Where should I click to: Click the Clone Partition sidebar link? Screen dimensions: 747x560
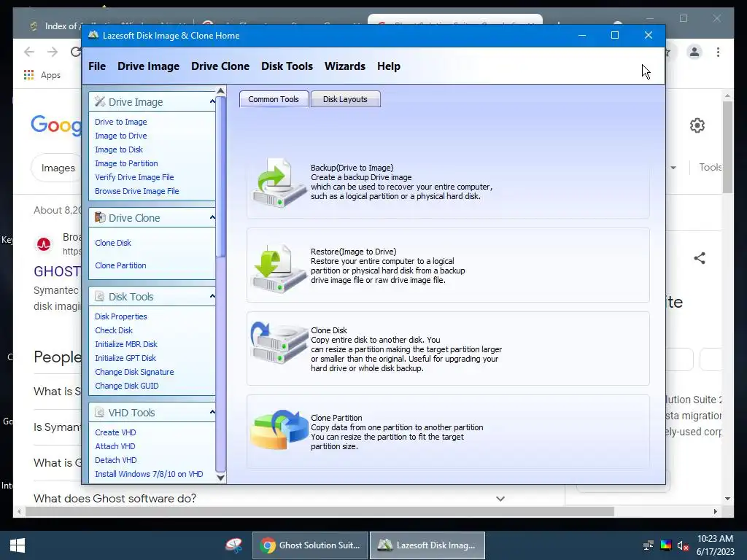(120, 265)
